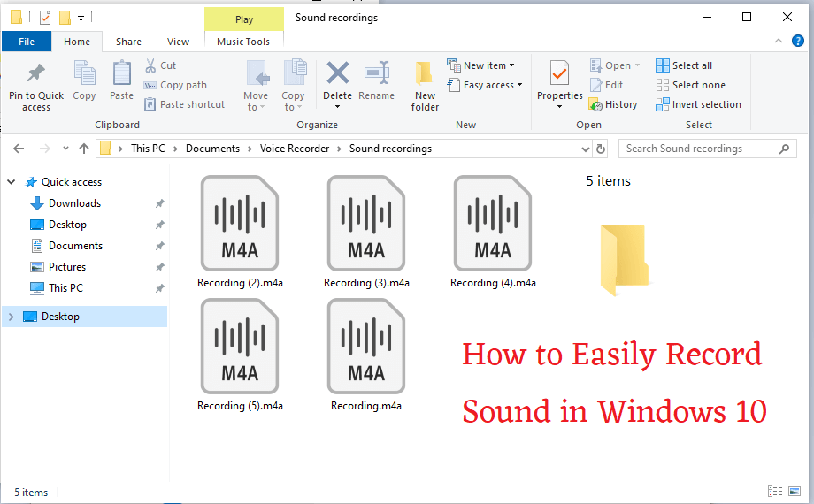Expand the Properties dropdown arrow

pos(559,107)
